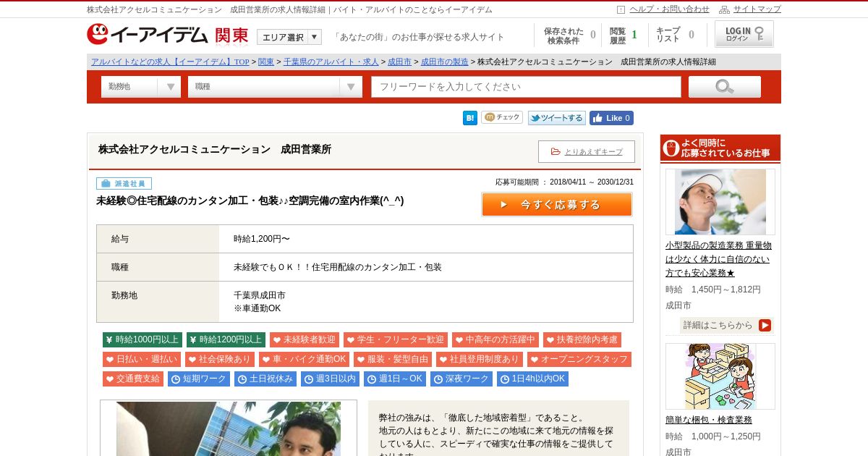Expand the 職種 job type dropdown
This screenshot has width=868, height=456.
[x=275, y=87]
